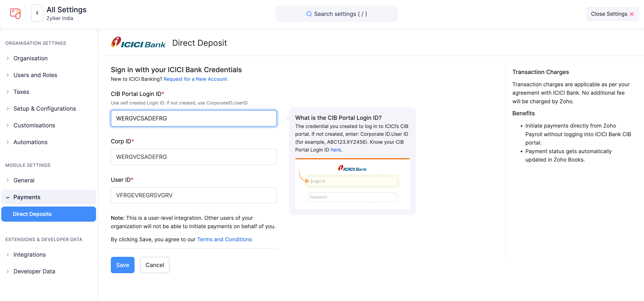Viewport: 644px width, 301px height.
Task: Click the Save button
Action: [x=122, y=265]
